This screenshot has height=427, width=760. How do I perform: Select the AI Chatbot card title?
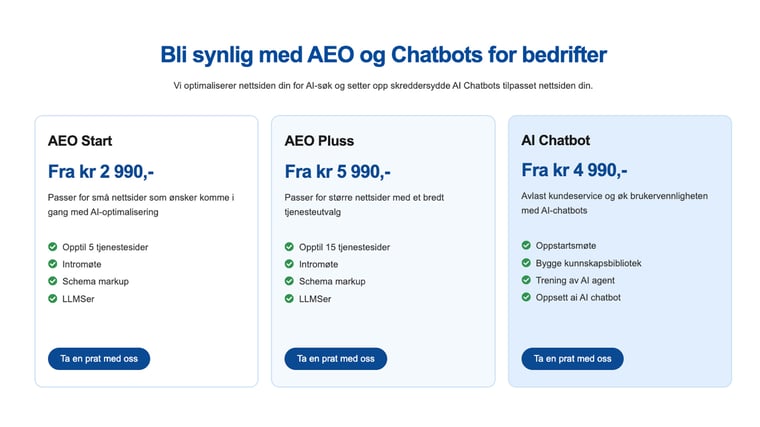[555, 140]
